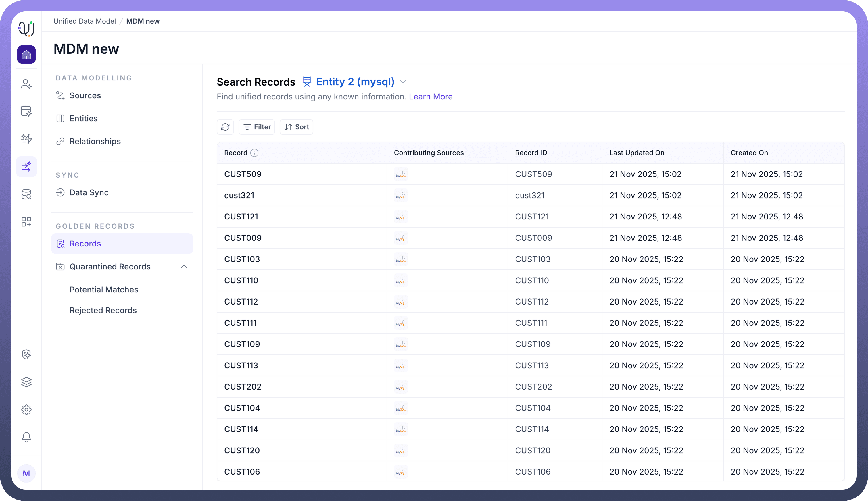868x501 pixels.
Task: Select Data Sync in sidebar
Action: tap(89, 193)
